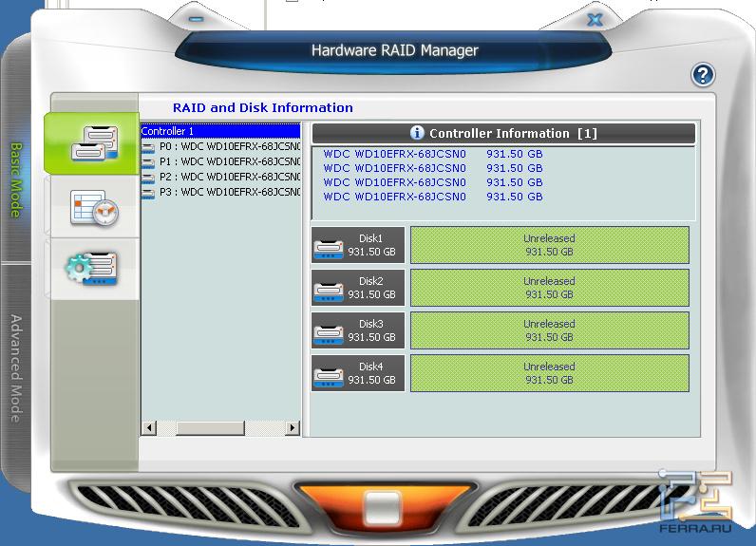Click the Disk2 931.50 GB block

pos(358,288)
